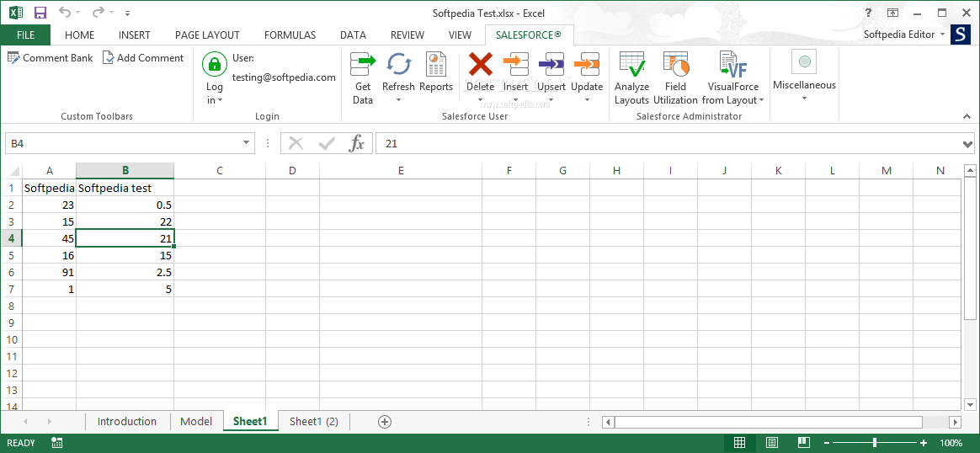
Task: Click the Insert records icon
Action: (x=515, y=64)
